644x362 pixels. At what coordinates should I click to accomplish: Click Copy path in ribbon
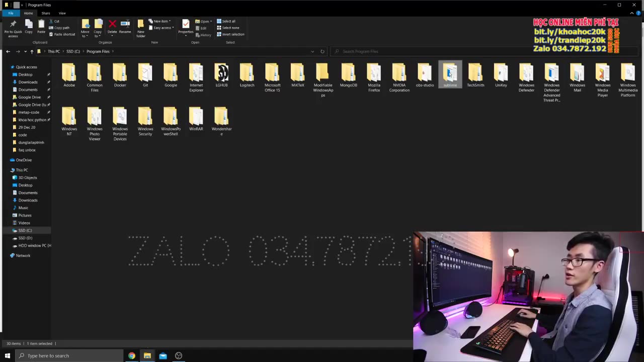tap(59, 28)
